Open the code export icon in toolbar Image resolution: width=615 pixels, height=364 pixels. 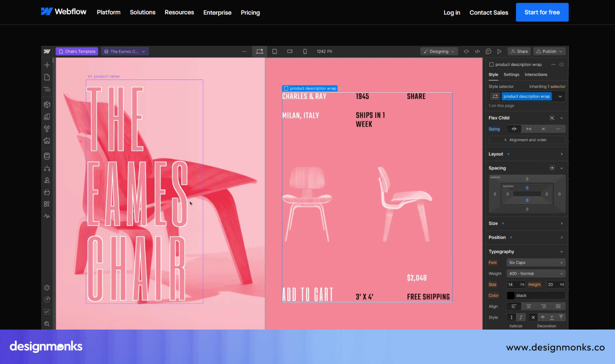[477, 51]
